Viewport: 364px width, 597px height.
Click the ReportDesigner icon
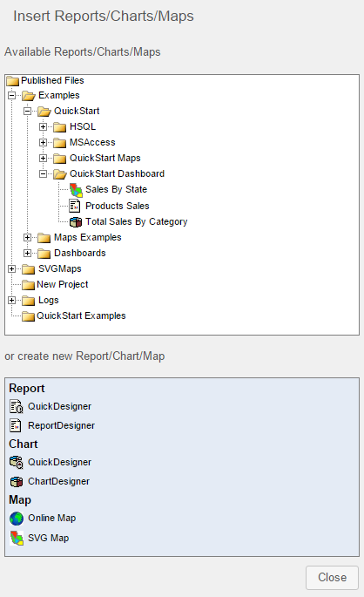(x=16, y=425)
